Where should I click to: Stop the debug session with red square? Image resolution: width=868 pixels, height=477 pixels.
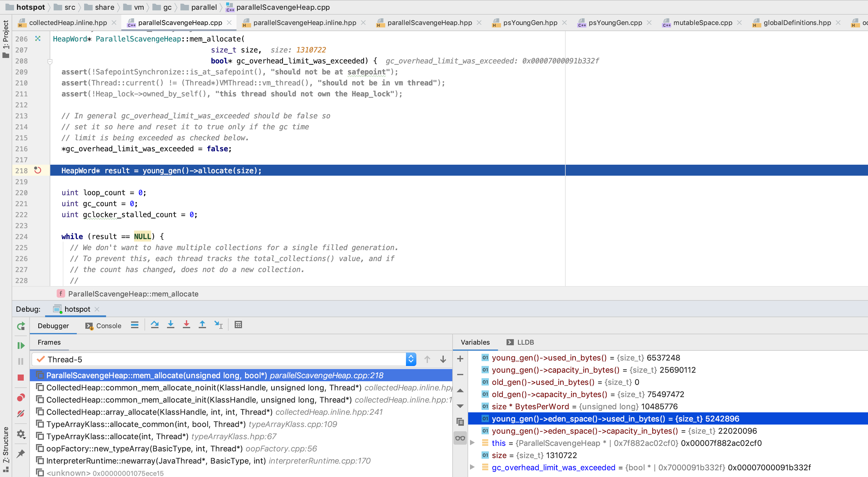coord(21,378)
